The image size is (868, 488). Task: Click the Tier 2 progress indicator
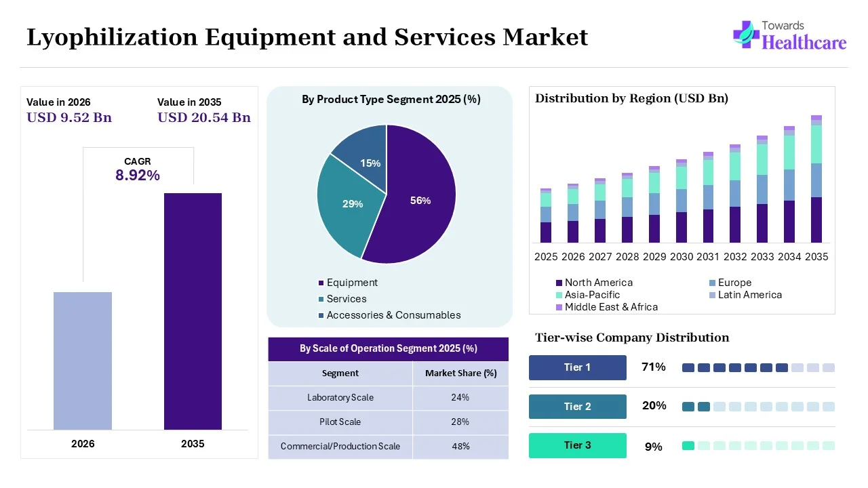(758, 407)
